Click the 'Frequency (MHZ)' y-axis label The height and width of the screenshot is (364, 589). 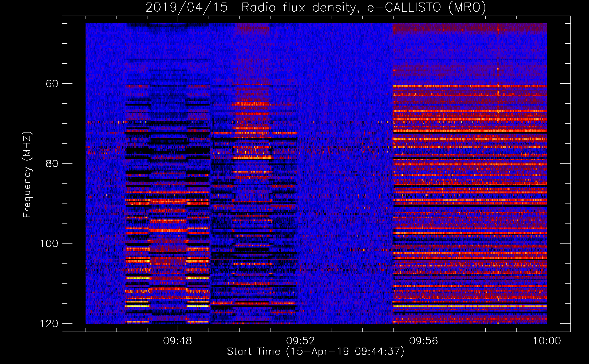click(x=27, y=175)
